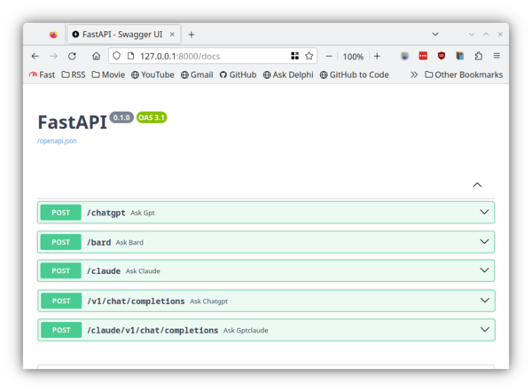
Task: Open the /openapi.json link
Action: 57,141
